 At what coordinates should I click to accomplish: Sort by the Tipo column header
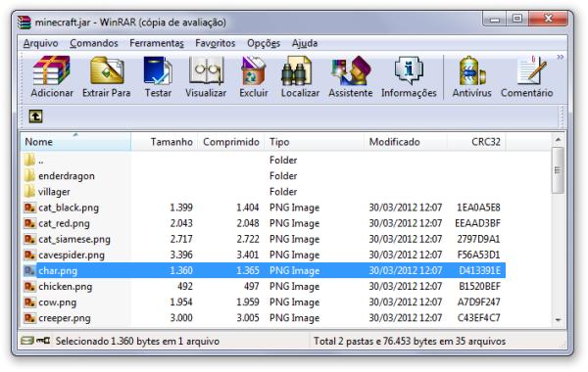coord(314,142)
